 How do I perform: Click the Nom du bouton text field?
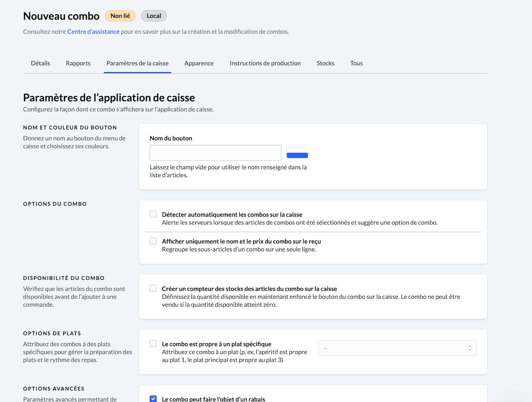[x=215, y=153]
